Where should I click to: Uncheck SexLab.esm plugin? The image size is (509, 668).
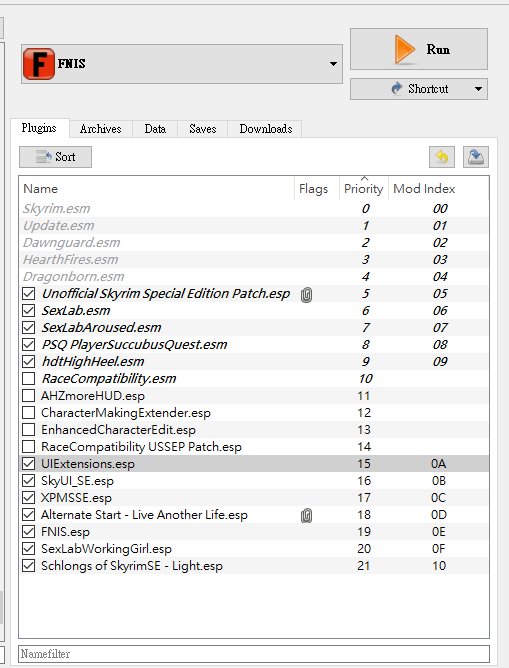coord(29,311)
